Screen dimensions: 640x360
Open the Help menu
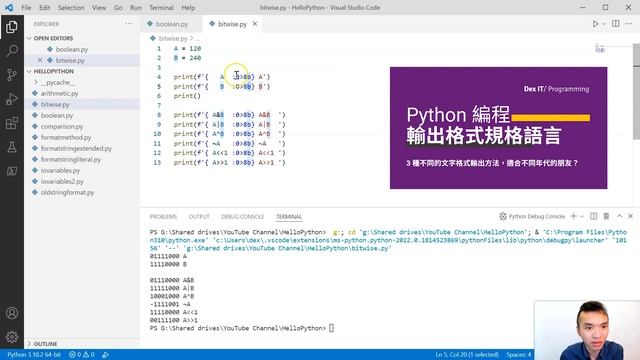(188, 7)
